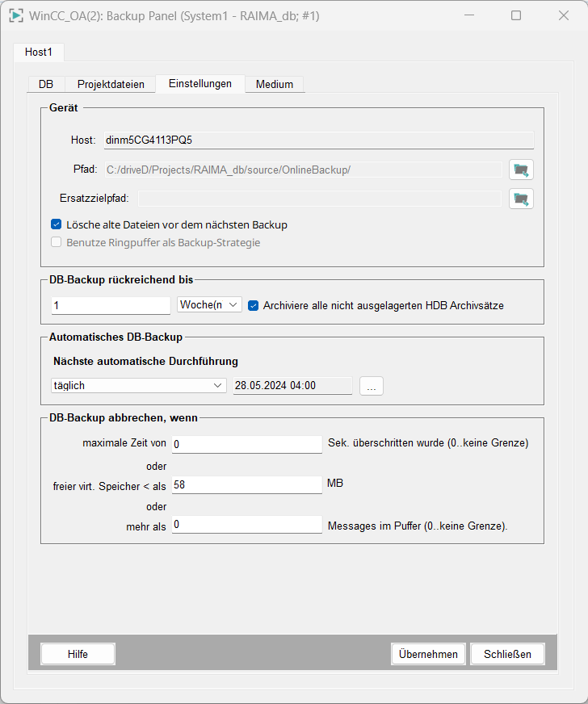Click Benutze Ringpuffer als Backup-Strategie checkbox
The image size is (588, 704).
click(x=57, y=242)
